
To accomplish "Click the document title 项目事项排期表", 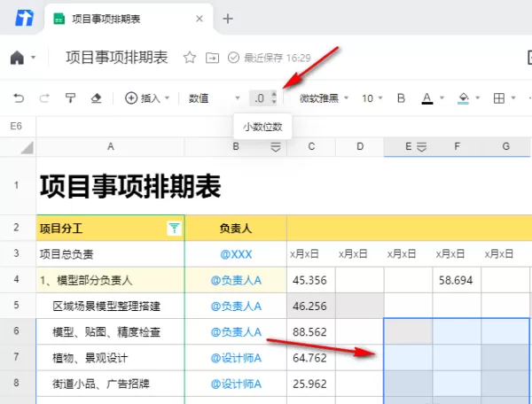I will [x=117, y=58].
